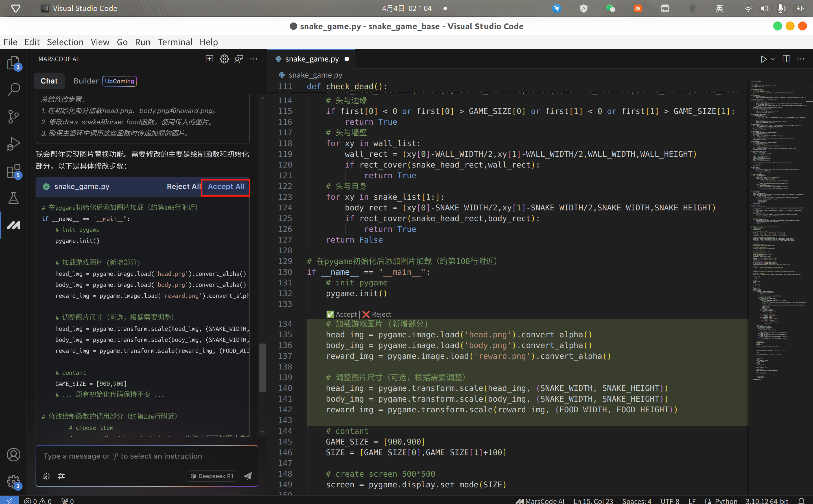Reject the inline code change

[x=377, y=314]
